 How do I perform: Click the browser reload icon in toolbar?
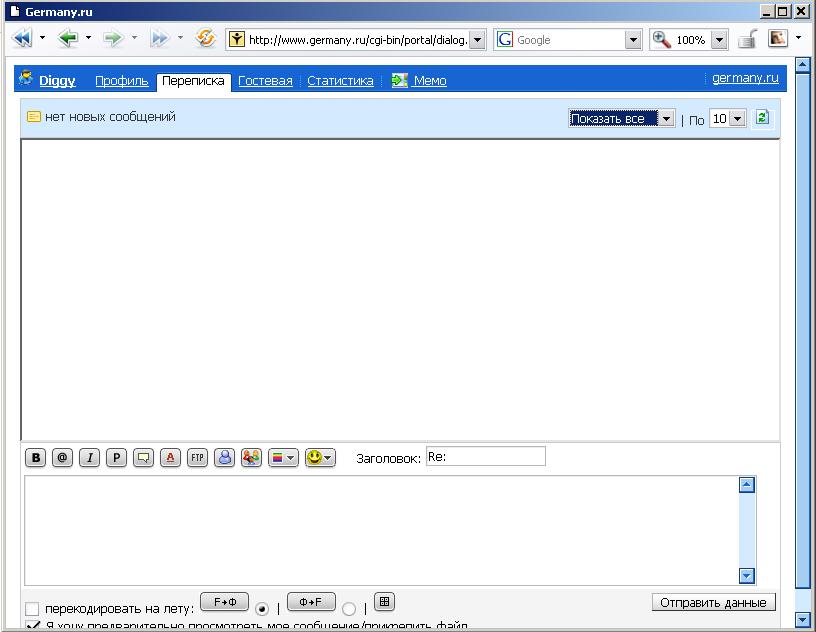[206, 39]
